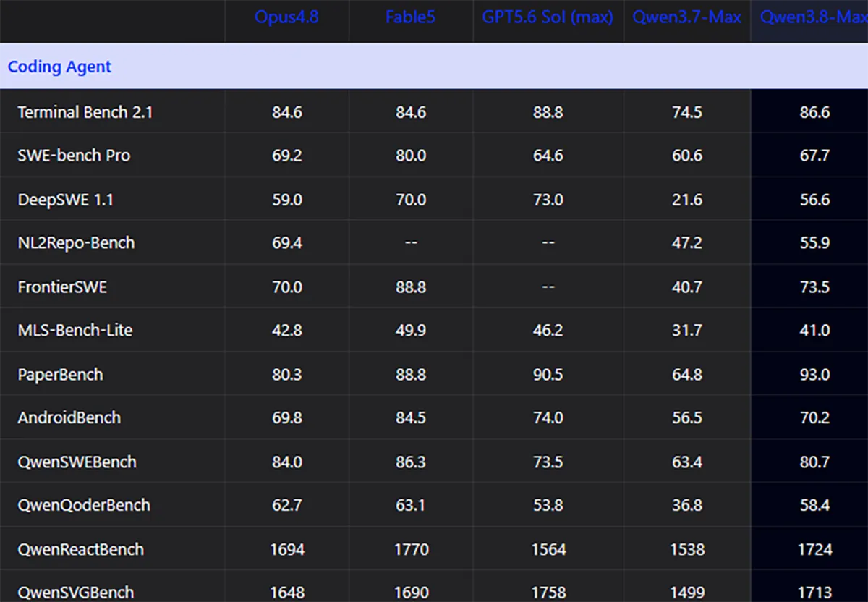
Task: Click DeepSWE 1.1 GPT5.6 value 73.0
Action: pos(548,200)
